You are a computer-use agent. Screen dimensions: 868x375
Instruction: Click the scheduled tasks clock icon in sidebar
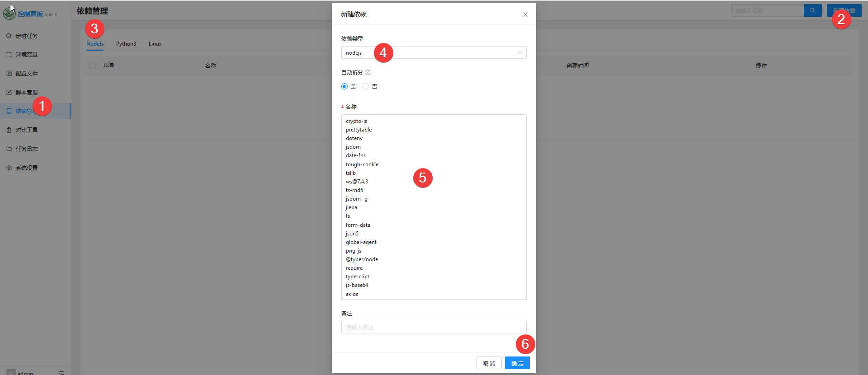coord(9,36)
